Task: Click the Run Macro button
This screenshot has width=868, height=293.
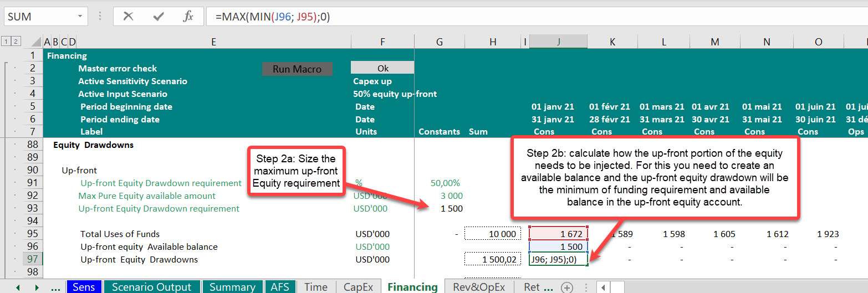Action: pyautogui.click(x=297, y=69)
